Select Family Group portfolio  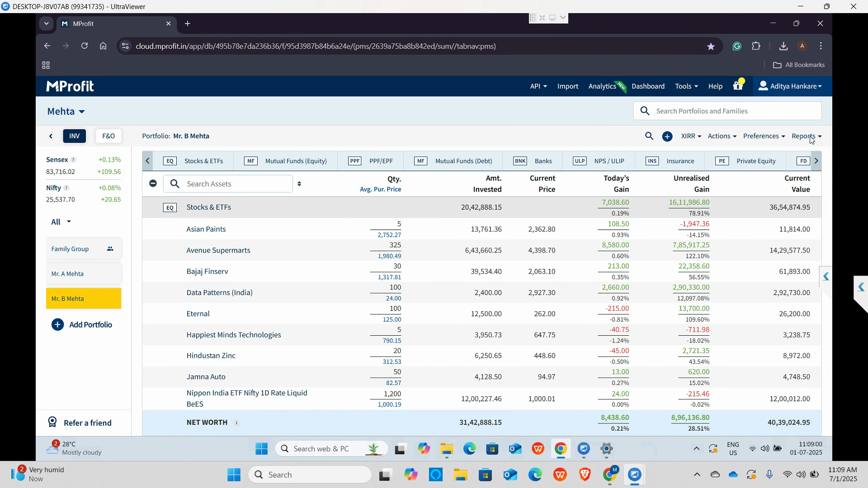coord(84,249)
